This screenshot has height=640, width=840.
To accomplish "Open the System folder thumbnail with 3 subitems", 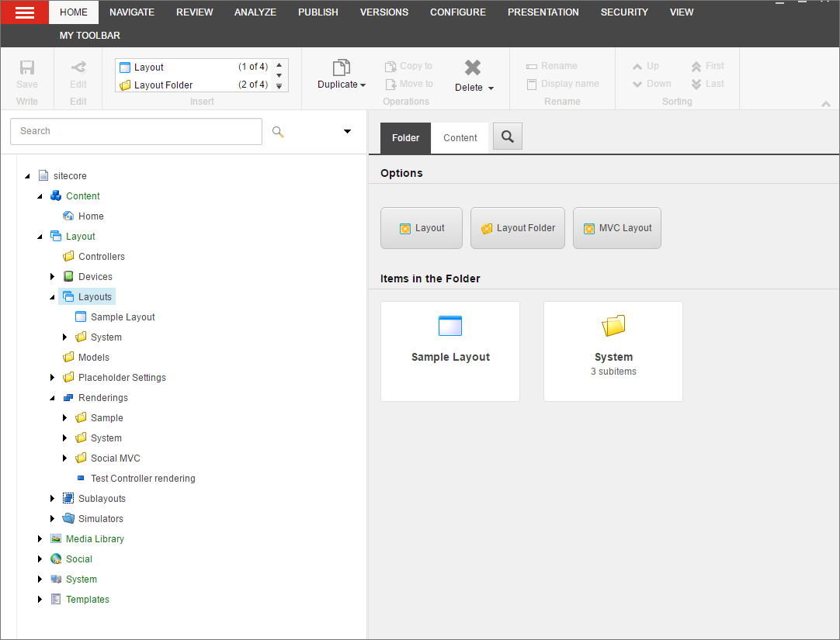I will (613, 351).
